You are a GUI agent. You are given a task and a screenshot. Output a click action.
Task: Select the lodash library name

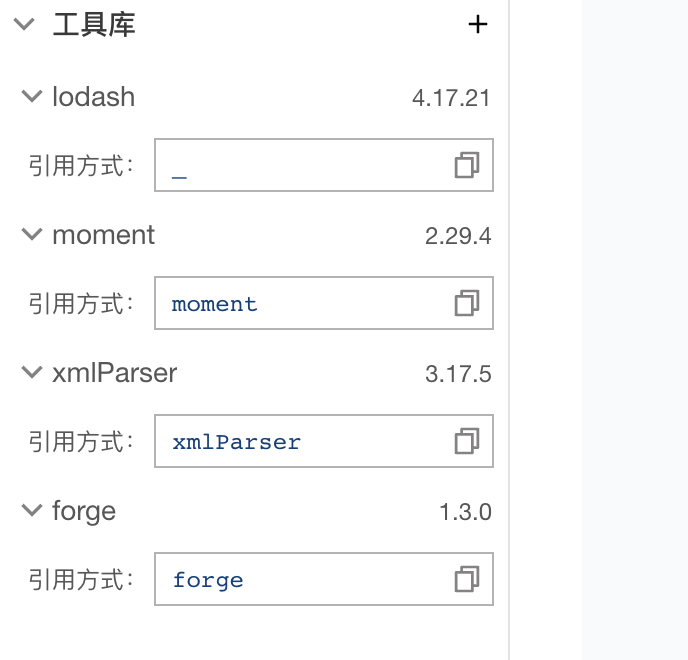coord(93,96)
